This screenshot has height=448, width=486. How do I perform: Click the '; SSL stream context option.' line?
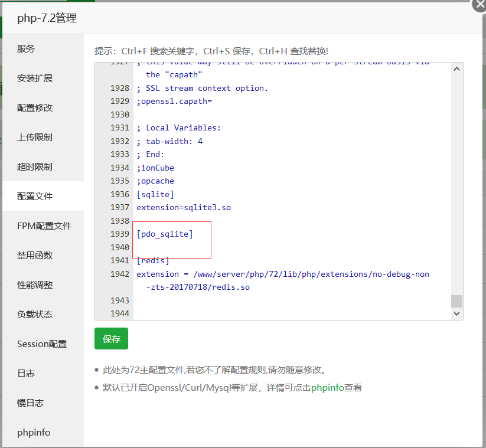(203, 89)
